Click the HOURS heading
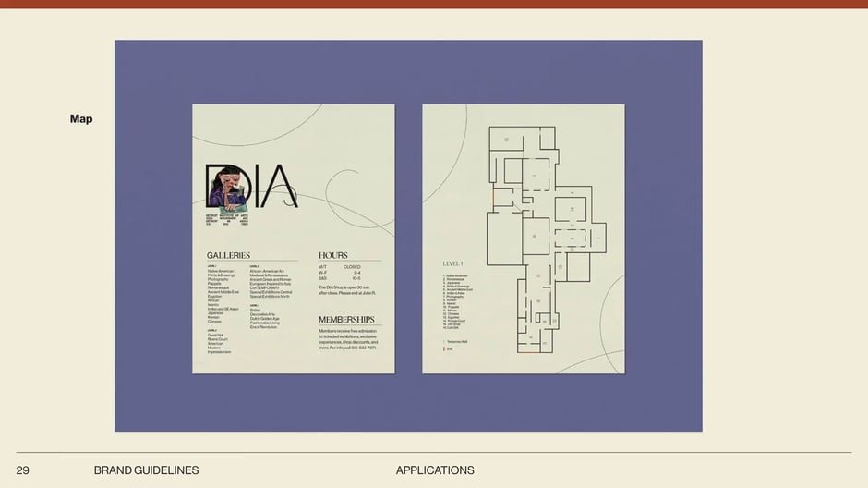868x488 pixels. 333,255
